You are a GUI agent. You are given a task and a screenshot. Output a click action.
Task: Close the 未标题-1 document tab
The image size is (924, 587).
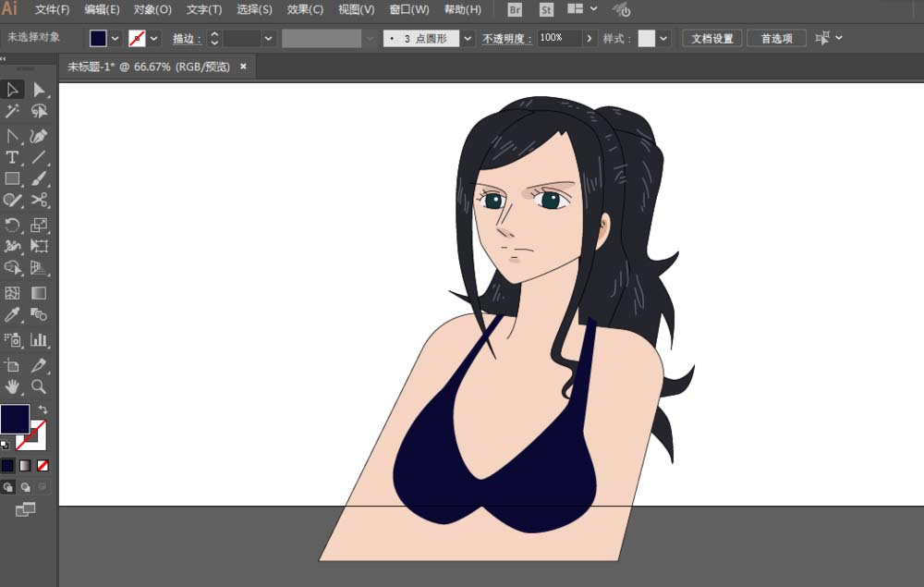pyautogui.click(x=243, y=67)
